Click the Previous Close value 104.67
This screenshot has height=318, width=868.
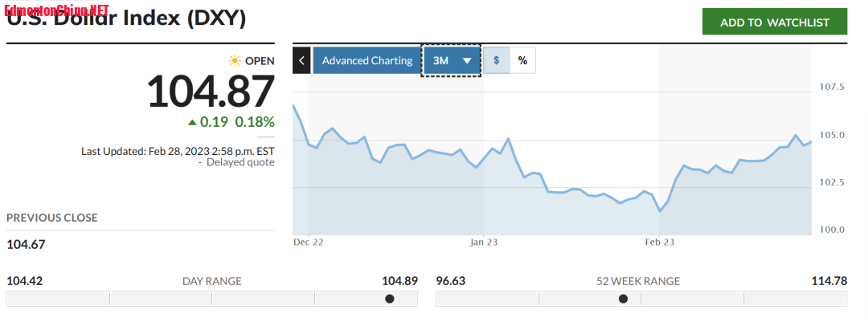pyautogui.click(x=26, y=244)
